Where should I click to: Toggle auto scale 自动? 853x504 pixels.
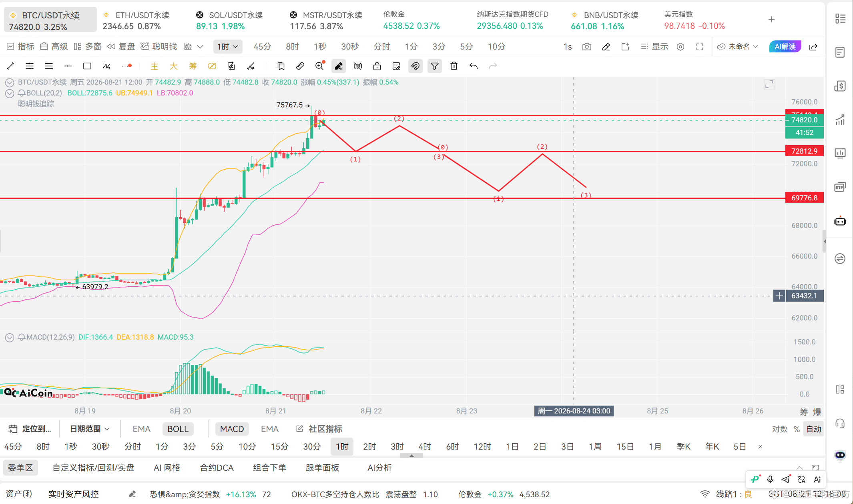(x=813, y=429)
